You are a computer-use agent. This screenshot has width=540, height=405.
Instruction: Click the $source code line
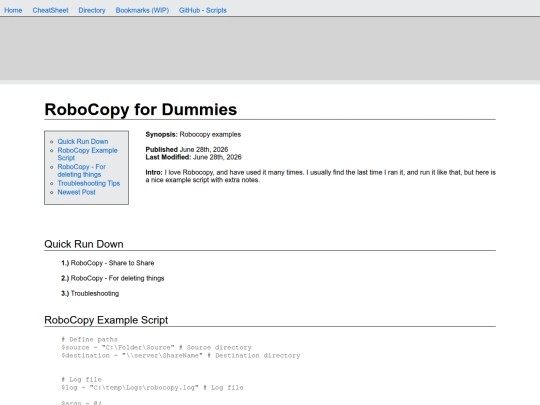156,347
